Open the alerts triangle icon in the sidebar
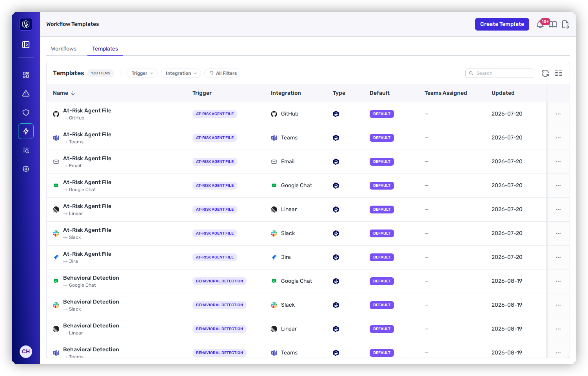The image size is (588, 376). click(x=26, y=94)
